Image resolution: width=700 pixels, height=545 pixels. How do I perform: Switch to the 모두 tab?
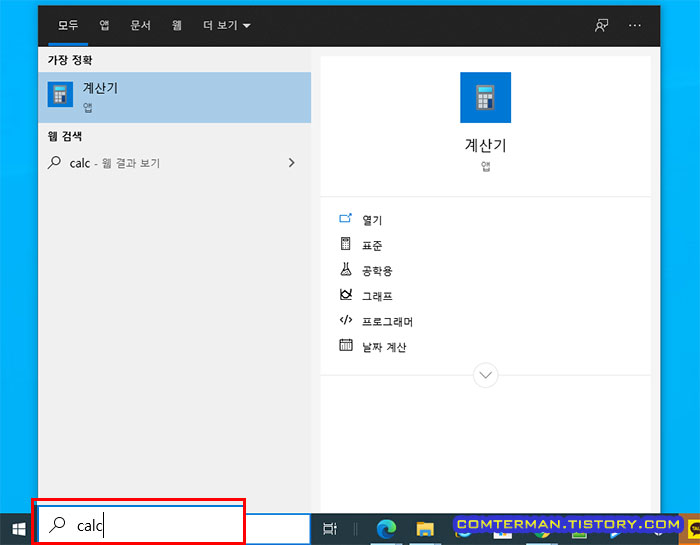(x=68, y=25)
